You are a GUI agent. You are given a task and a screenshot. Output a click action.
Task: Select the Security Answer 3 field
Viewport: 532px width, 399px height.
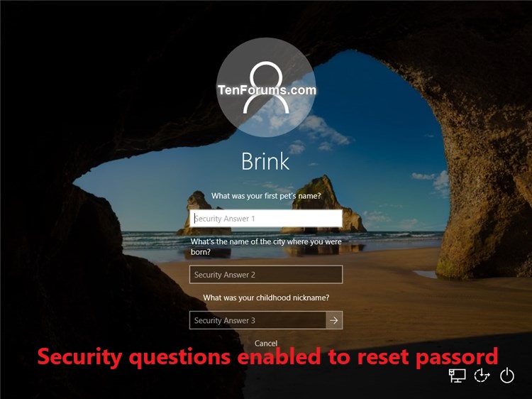click(257, 320)
